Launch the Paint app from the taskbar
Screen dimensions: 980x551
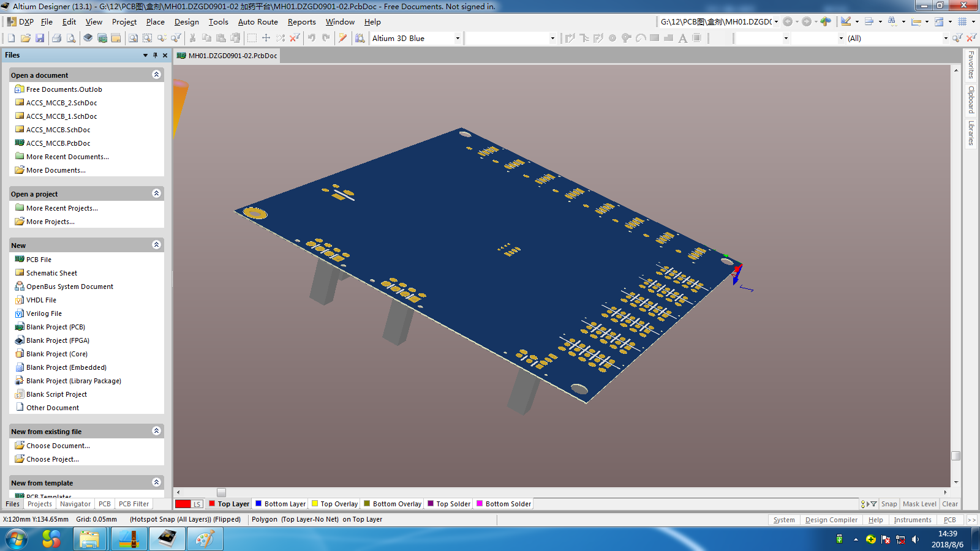(x=205, y=539)
